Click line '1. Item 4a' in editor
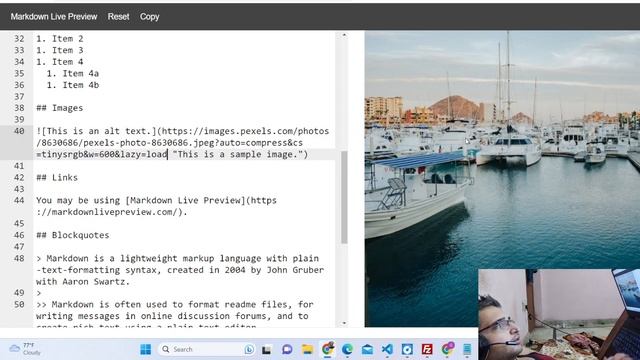 [73, 73]
